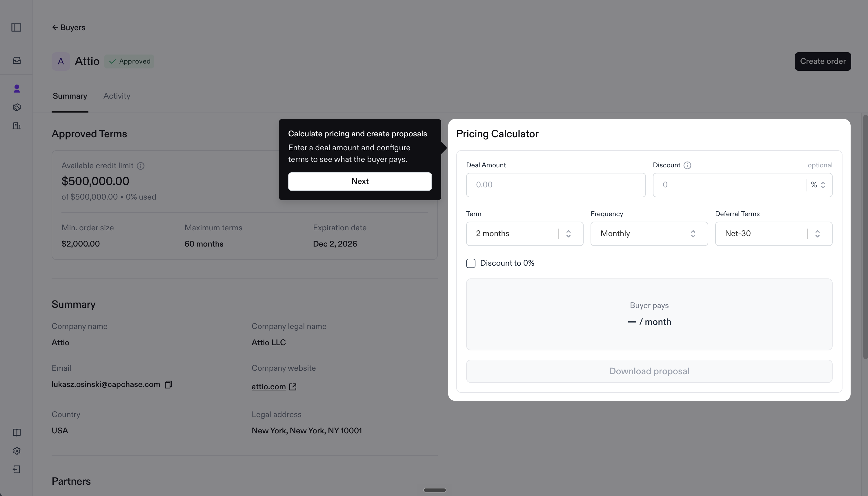868x496 pixels.
Task: Select the buyers person icon
Action: click(17, 88)
